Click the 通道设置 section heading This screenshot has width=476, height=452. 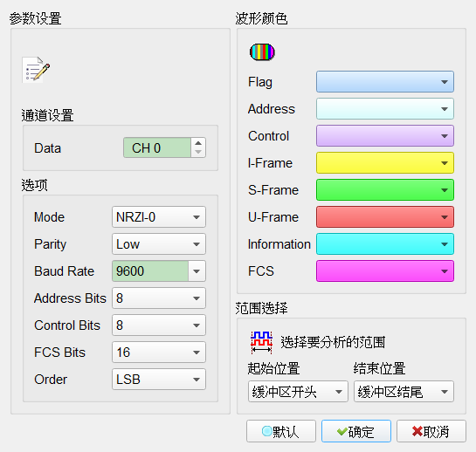[47, 115]
